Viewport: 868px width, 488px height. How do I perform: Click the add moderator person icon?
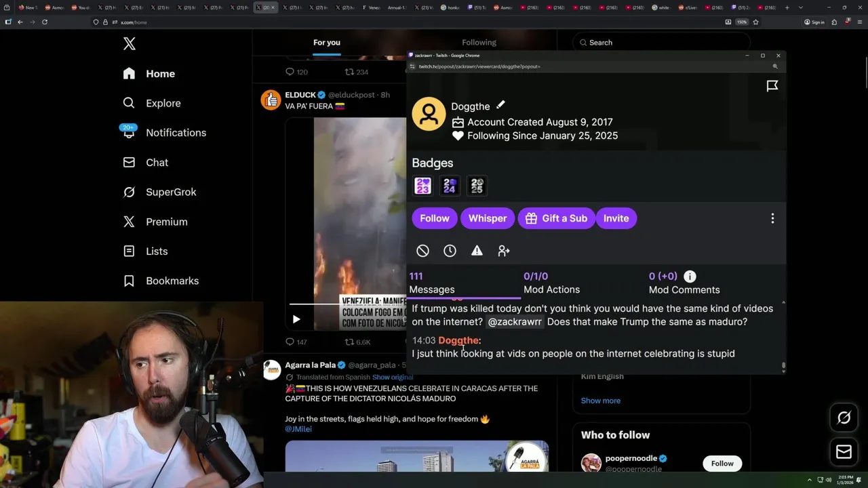point(504,251)
